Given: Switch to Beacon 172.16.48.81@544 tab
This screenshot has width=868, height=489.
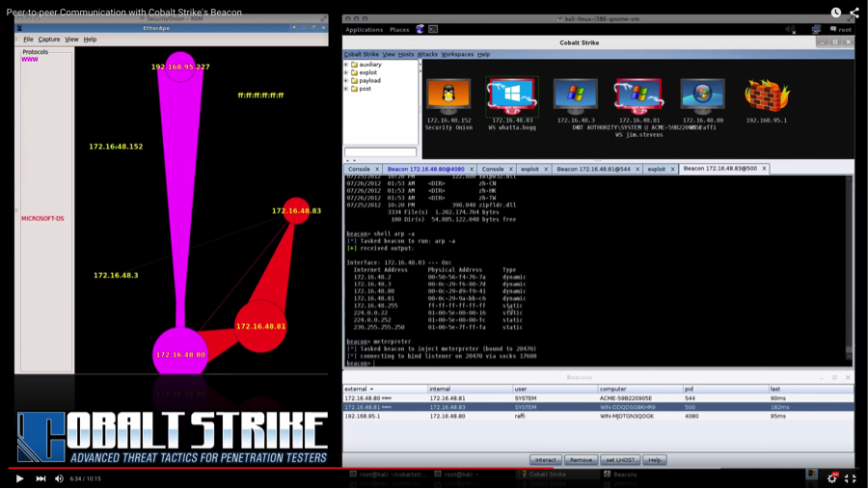Looking at the screenshot, I should (592, 169).
